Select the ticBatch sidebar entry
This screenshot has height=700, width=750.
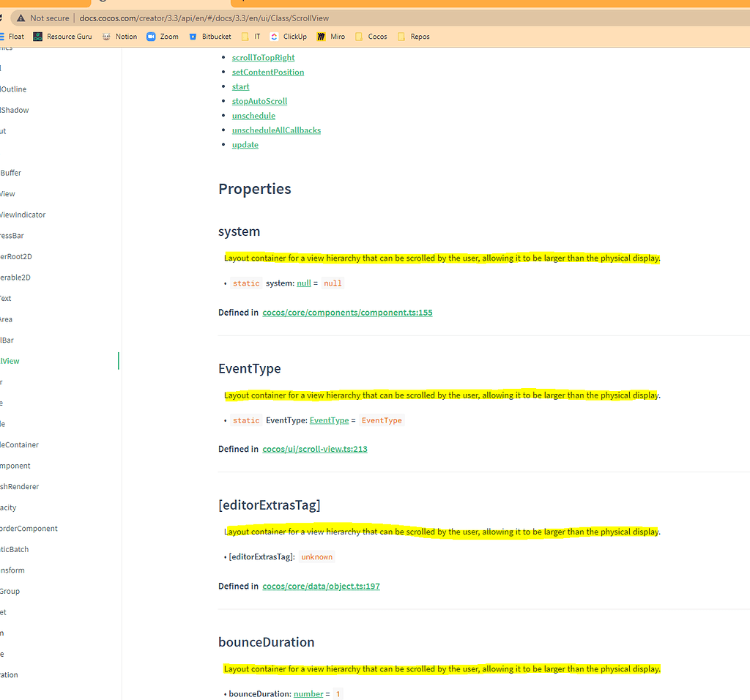(15, 549)
